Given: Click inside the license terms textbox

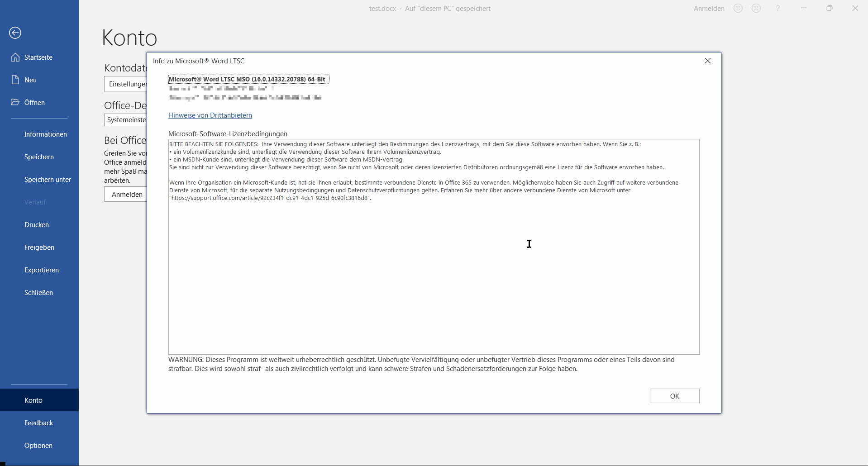Looking at the screenshot, I should [x=434, y=271].
